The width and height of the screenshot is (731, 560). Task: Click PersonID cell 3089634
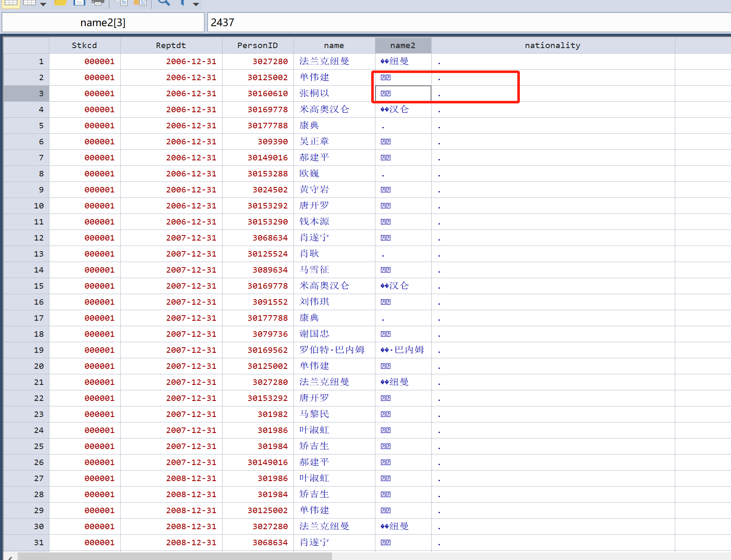pyautogui.click(x=258, y=270)
